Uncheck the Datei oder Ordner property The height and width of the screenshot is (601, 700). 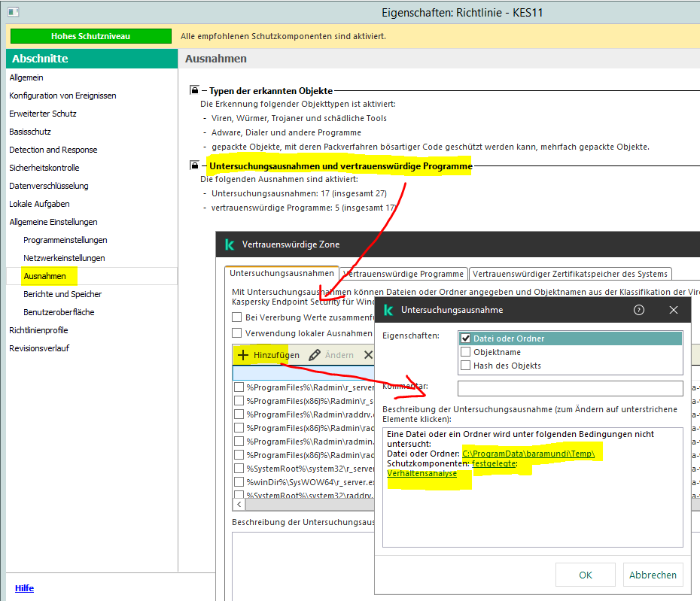pyautogui.click(x=465, y=338)
